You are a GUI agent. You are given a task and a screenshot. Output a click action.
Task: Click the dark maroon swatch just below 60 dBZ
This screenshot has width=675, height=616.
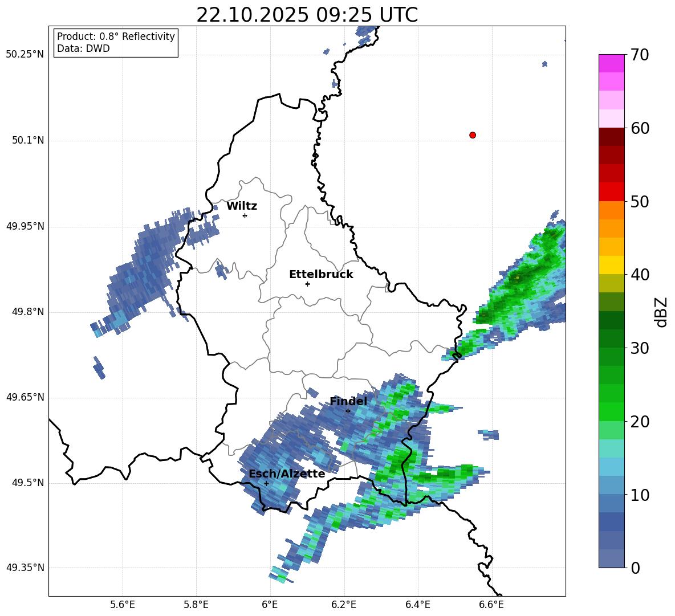point(611,137)
